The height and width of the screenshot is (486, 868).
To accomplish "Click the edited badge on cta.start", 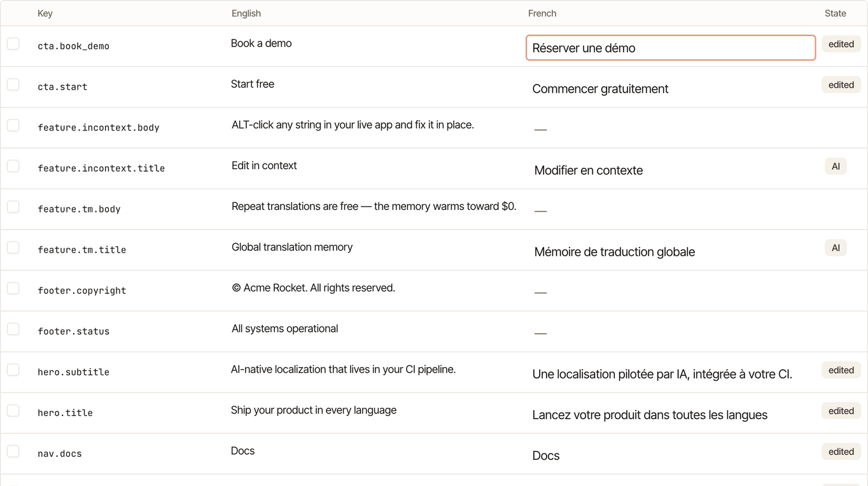I will pyautogui.click(x=841, y=85).
